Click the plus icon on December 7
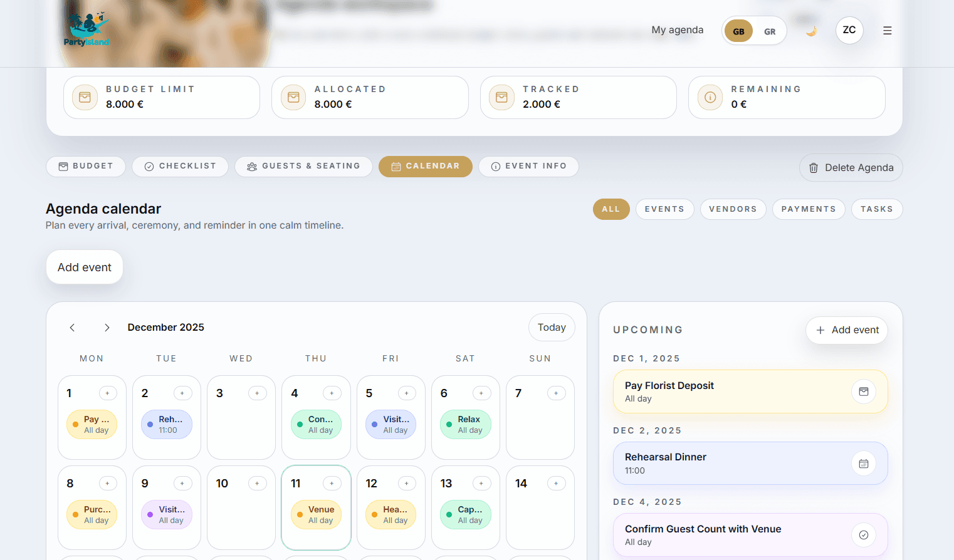The height and width of the screenshot is (560, 954). coord(556,393)
